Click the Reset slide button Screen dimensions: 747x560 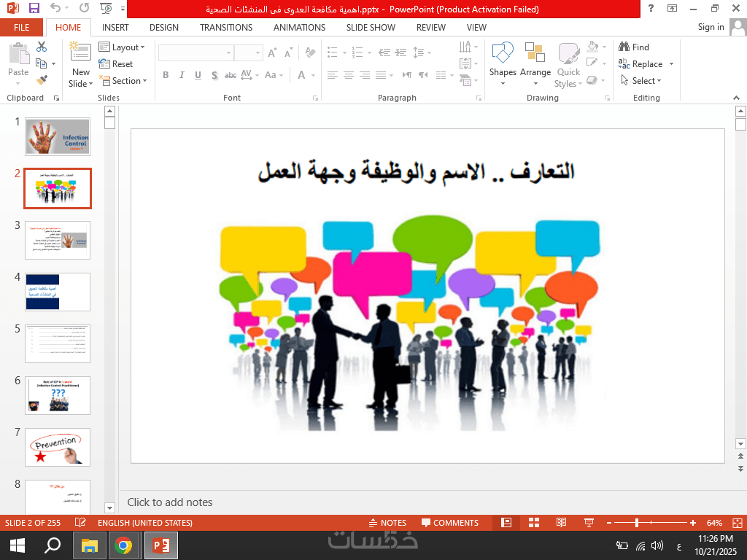click(x=116, y=64)
